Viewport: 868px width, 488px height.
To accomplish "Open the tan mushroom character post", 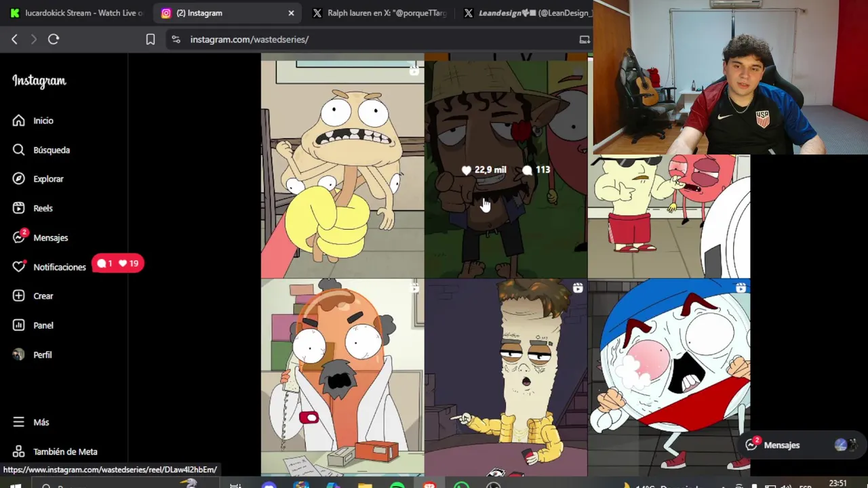I will click(342, 169).
